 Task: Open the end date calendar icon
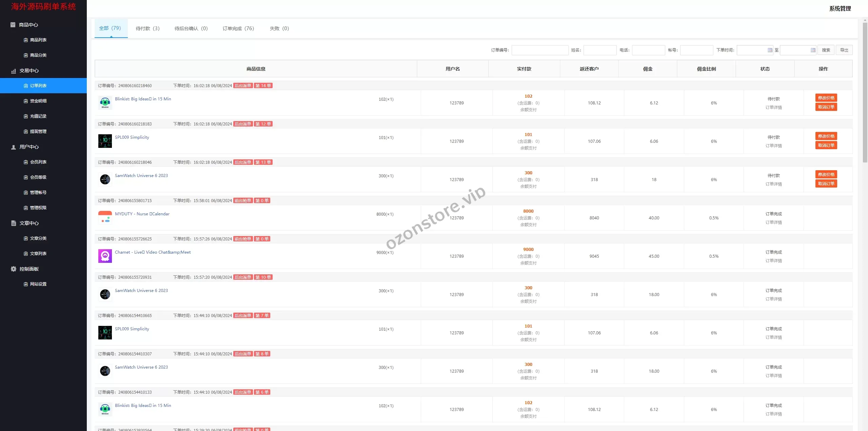click(813, 50)
